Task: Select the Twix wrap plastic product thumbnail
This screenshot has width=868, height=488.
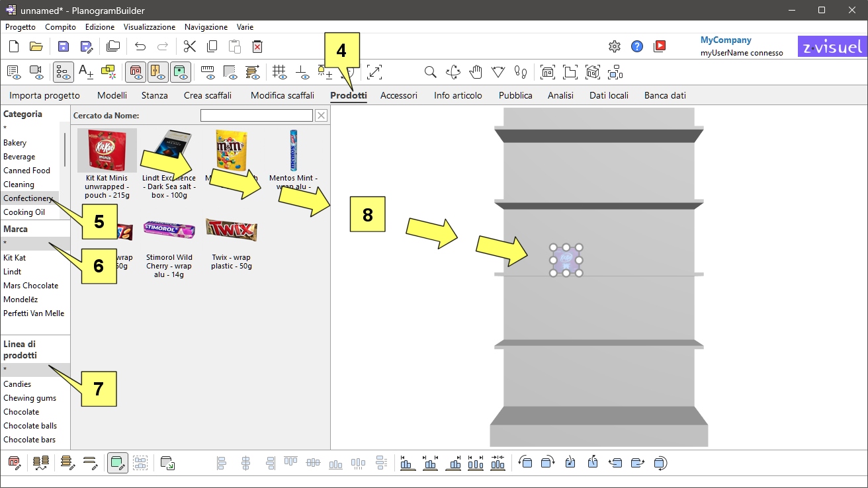Action: coord(231,230)
